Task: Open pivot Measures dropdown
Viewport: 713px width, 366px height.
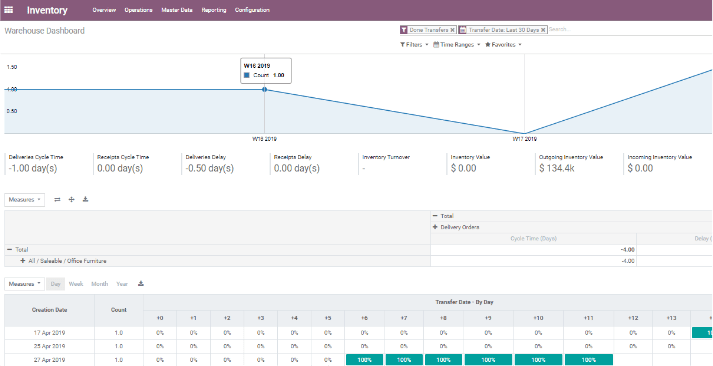Action: click(25, 200)
